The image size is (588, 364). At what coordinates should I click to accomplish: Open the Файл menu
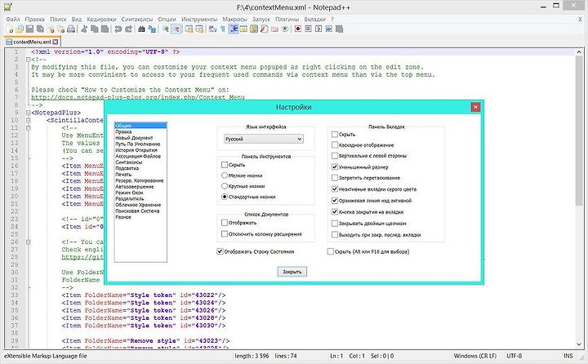pos(13,19)
